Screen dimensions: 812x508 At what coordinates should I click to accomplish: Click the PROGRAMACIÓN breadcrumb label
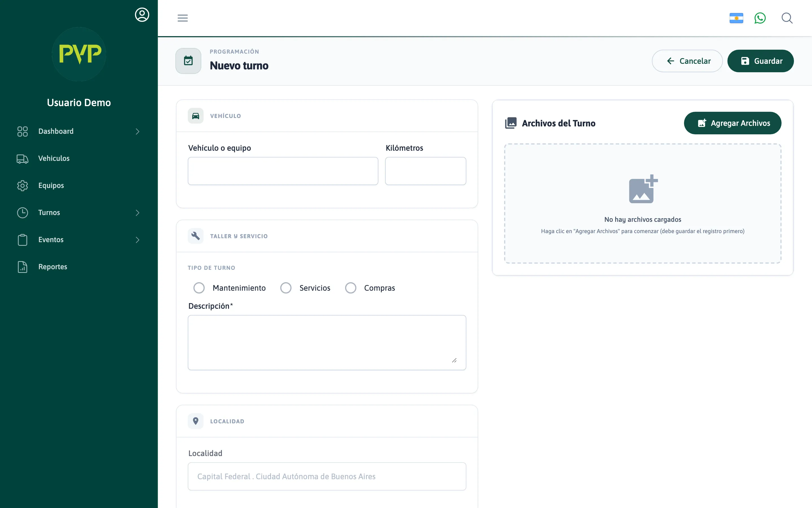234,51
